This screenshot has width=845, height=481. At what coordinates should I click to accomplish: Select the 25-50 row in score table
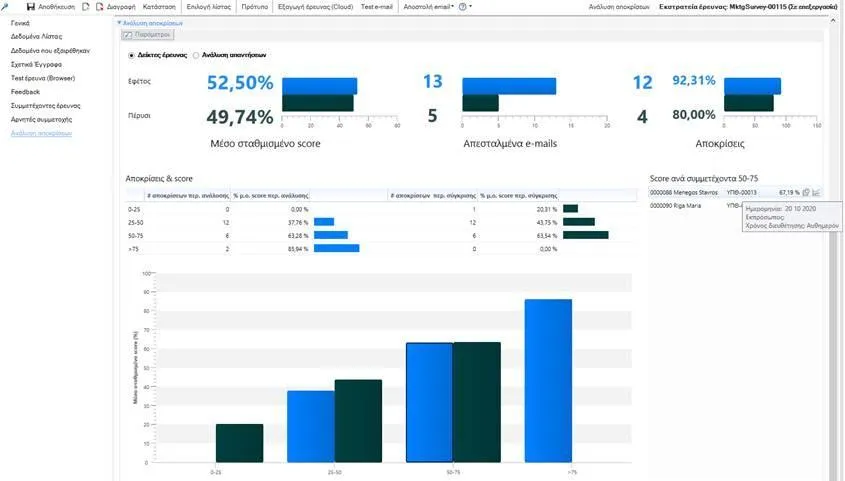(x=381, y=222)
